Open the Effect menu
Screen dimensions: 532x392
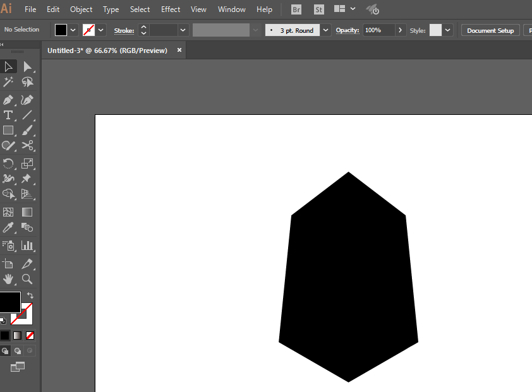point(171,9)
